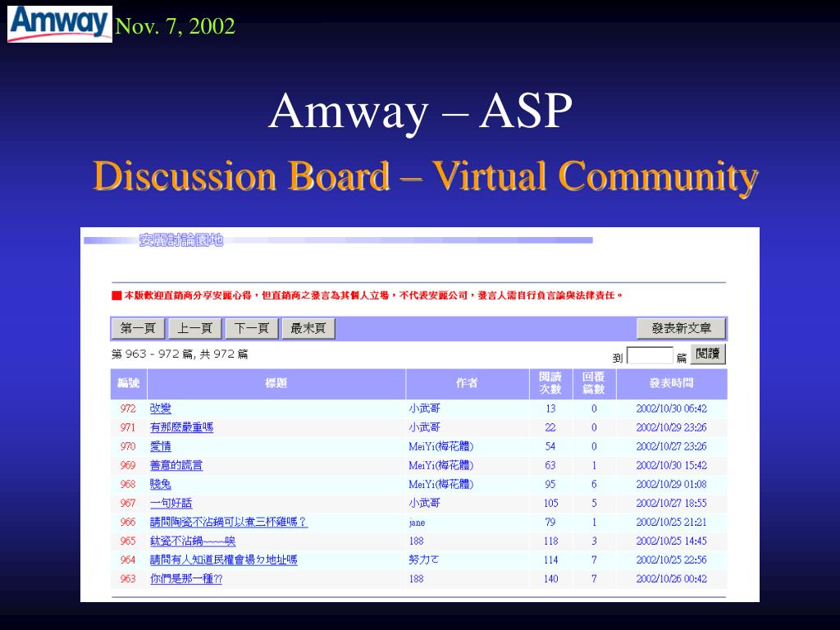Open the post titled 你們是那一種??
This screenshot has height=630, width=840.
(x=186, y=578)
